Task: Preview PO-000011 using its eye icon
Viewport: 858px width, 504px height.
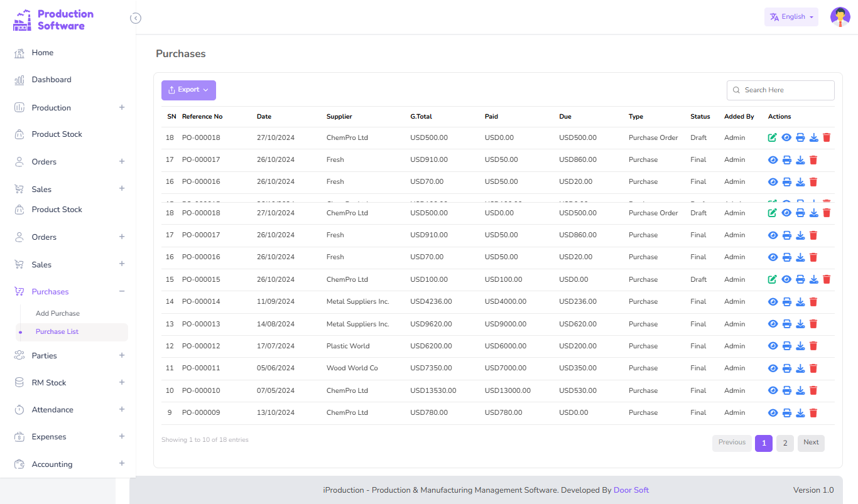Action: [x=773, y=368]
